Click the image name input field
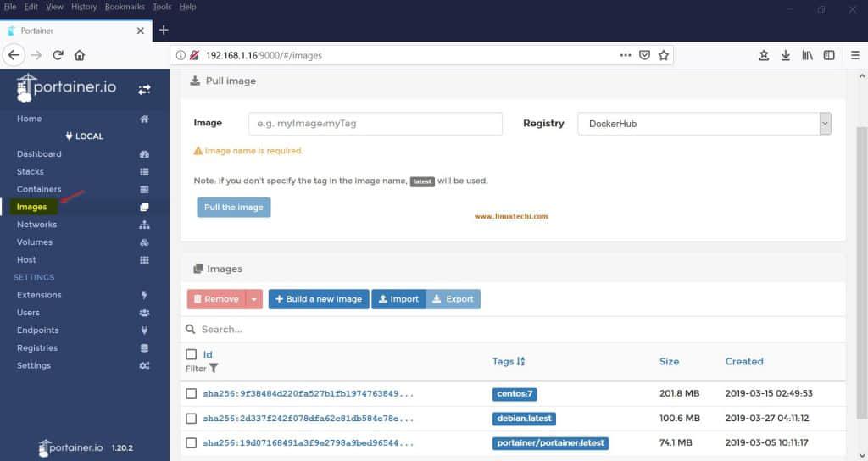This screenshot has height=461, width=868. (375, 124)
